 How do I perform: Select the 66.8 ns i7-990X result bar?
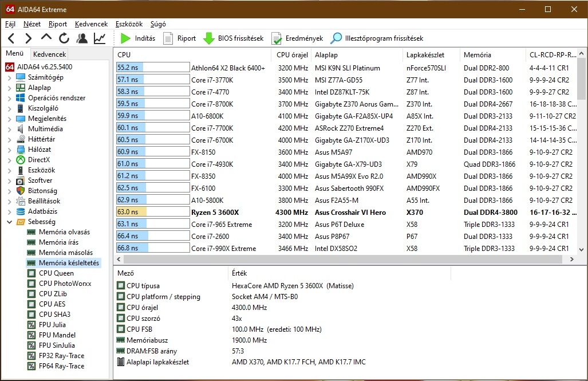tap(153, 248)
